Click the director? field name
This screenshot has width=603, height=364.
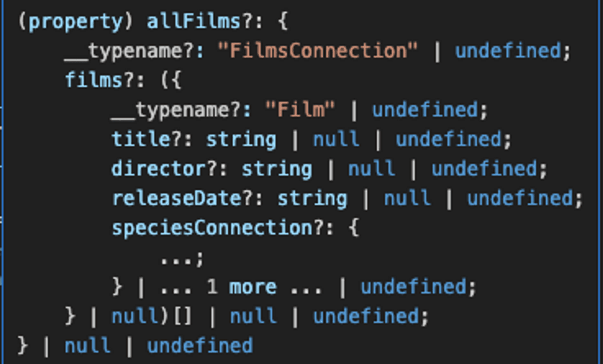(x=159, y=169)
